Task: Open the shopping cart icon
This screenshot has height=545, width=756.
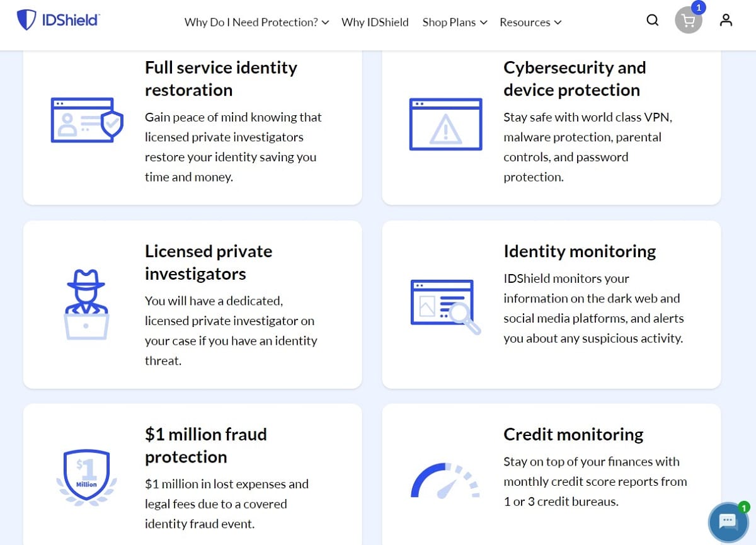Action: [x=689, y=21]
